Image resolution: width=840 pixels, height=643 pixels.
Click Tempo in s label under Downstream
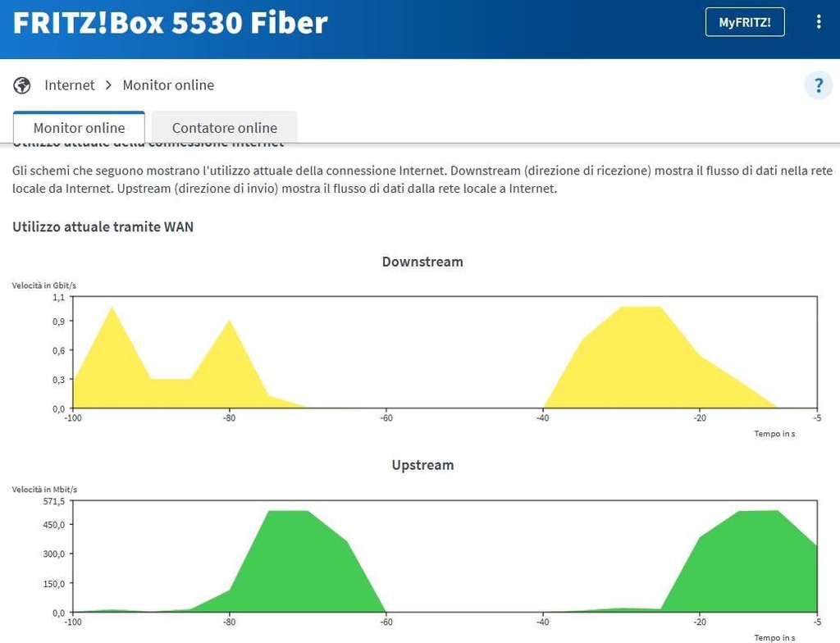[774, 434]
